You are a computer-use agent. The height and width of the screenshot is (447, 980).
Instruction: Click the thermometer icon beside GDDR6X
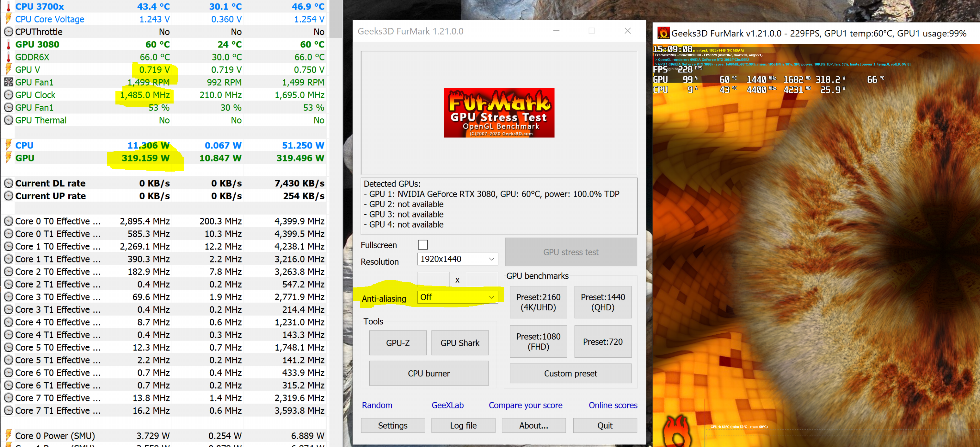coord(8,57)
